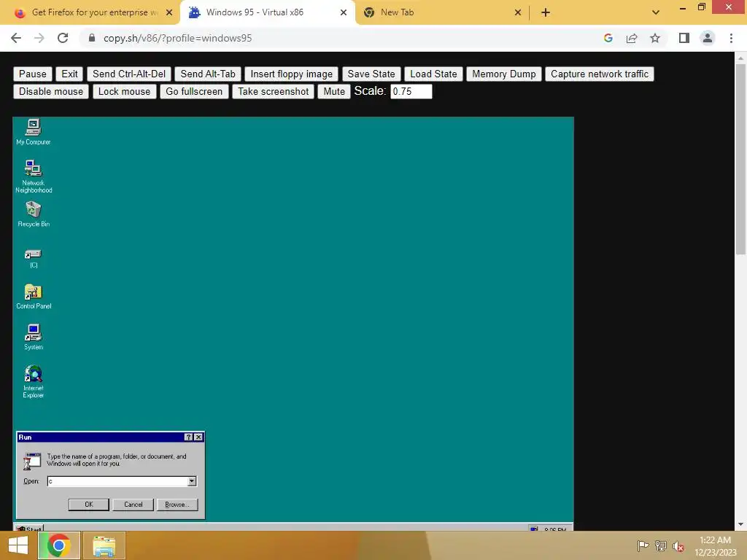
Task: Close the New Tab tab
Action: (x=518, y=12)
